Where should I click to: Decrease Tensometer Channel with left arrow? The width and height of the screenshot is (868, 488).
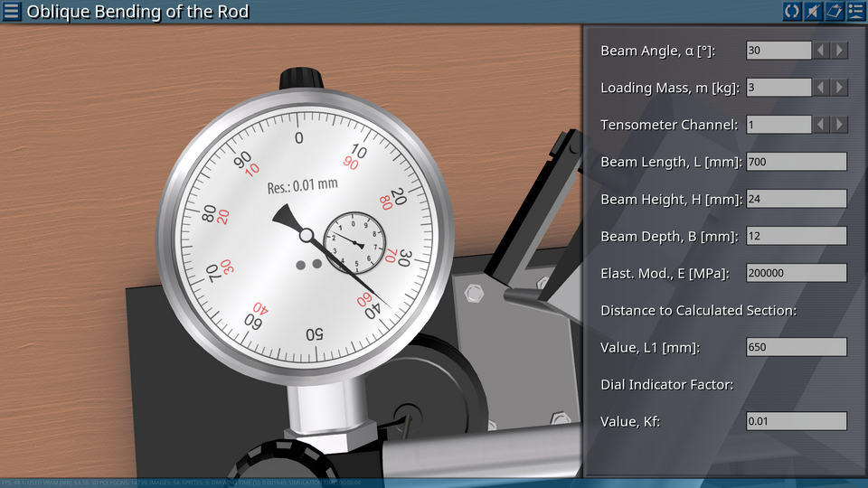(x=820, y=125)
